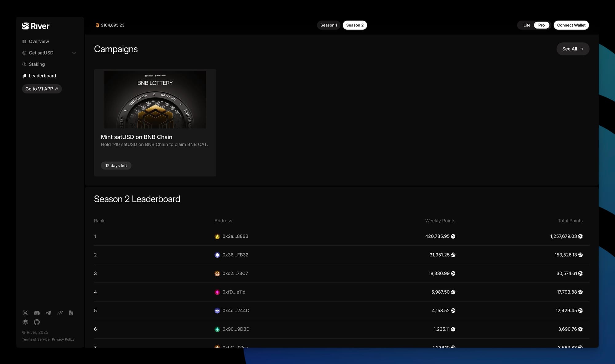
Task: Click the Rank column header
Action: coord(99,221)
